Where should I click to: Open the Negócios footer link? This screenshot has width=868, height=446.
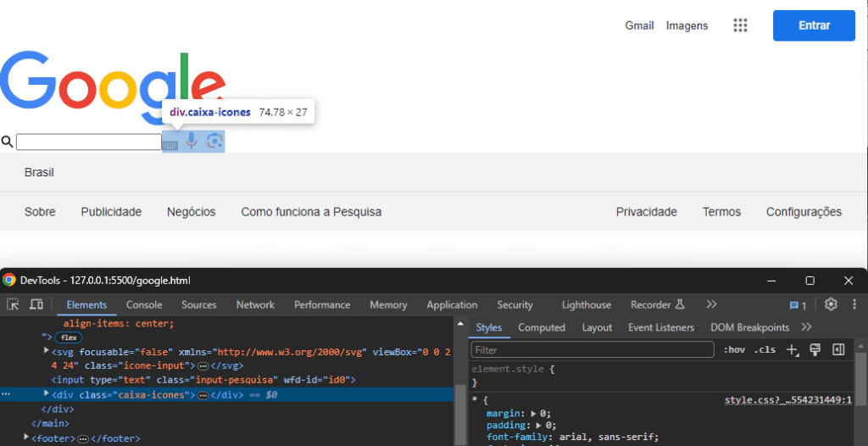(192, 212)
